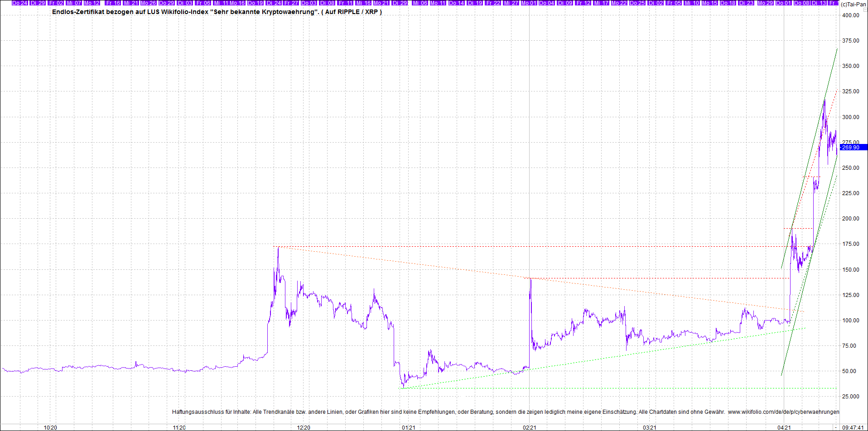Viewport: 868px width, 431px height.
Task: Open the www.wikifolio.com cyberwaehrungen link
Action: point(783,412)
